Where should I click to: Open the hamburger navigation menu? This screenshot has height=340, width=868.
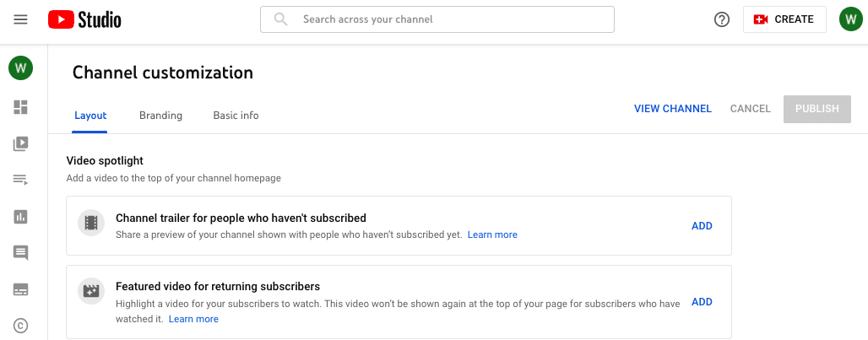pos(20,20)
